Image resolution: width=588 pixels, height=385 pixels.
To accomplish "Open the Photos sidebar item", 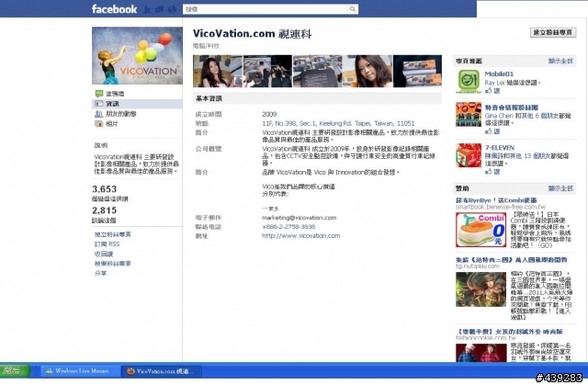I will pos(107,124).
